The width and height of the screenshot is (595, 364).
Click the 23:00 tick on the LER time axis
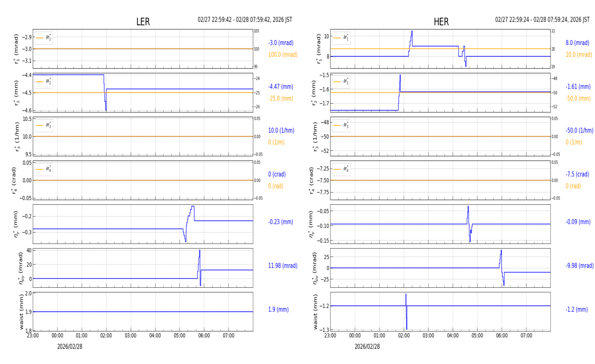coord(33,336)
